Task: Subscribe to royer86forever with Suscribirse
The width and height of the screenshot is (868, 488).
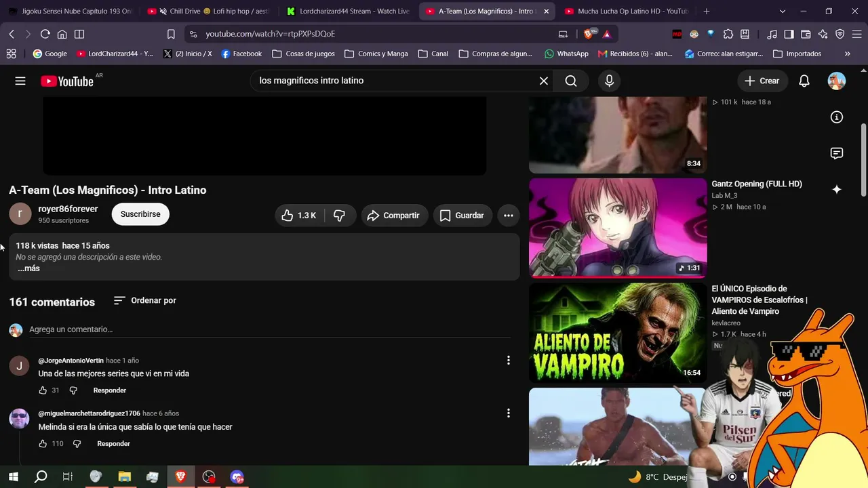Action: coord(140,214)
